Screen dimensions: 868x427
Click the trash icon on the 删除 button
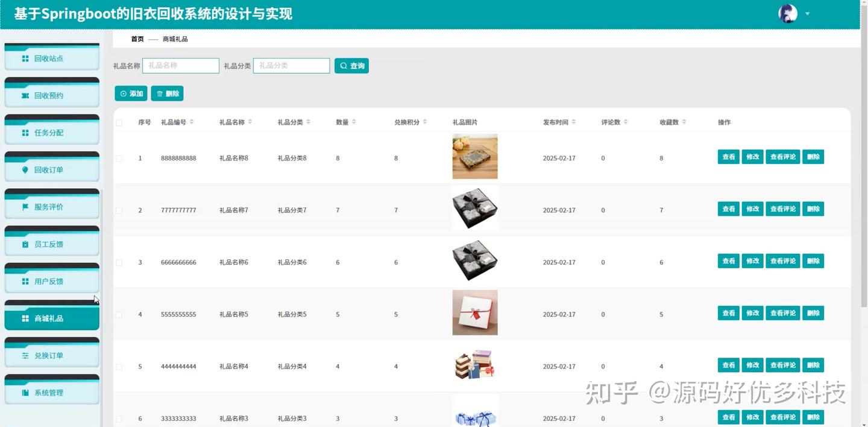pos(159,93)
